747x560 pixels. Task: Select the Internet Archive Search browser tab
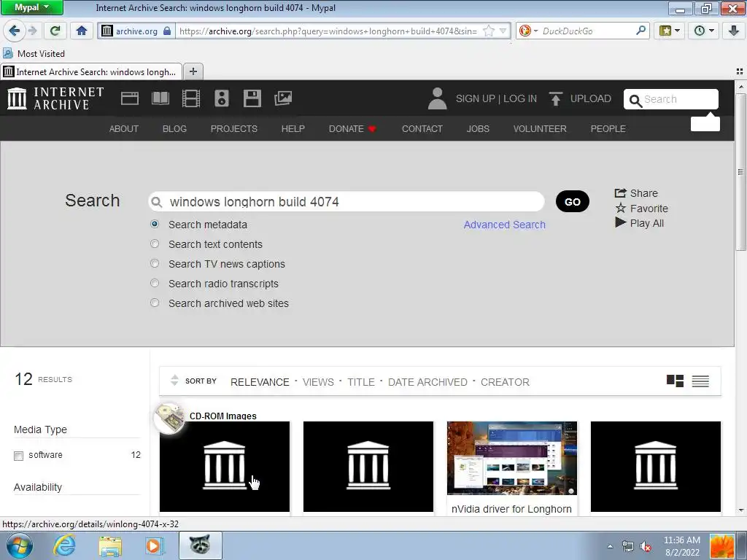click(x=91, y=71)
